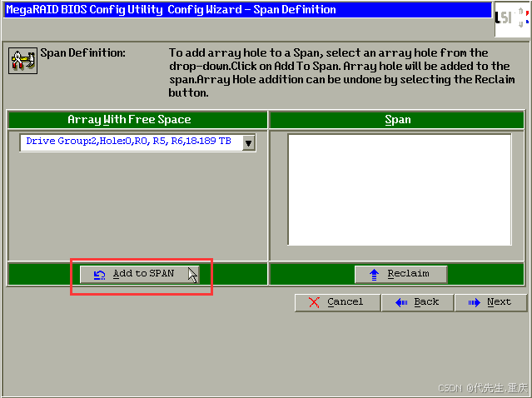Click the LSI logo icon

click(512, 18)
